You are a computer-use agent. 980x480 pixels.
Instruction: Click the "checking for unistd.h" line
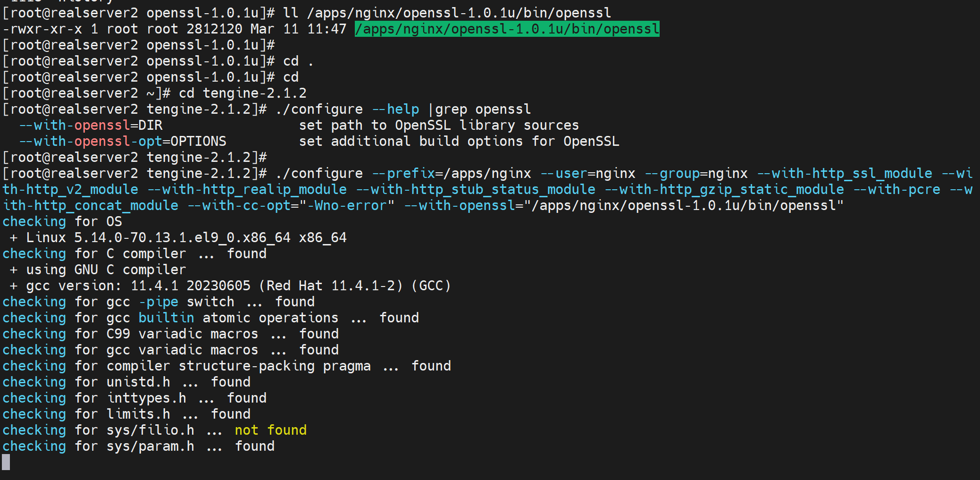coord(126,382)
